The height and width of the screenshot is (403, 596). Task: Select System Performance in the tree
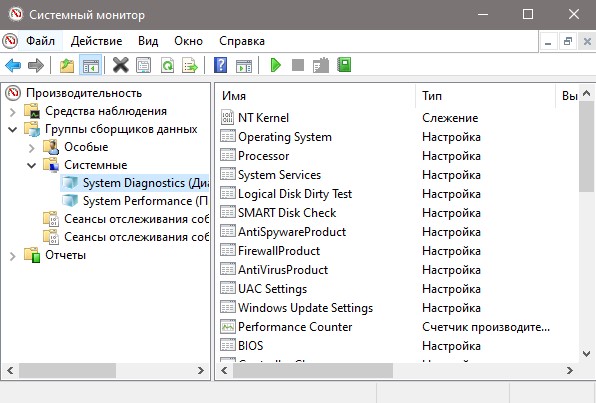pyautogui.click(x=145, y=201)
